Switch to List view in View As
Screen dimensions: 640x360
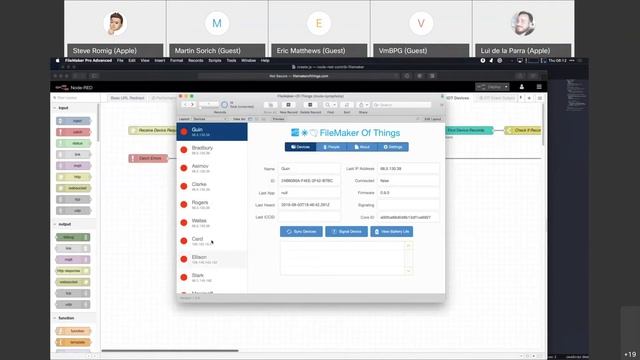pyautogui.click(x=257, y=119)
